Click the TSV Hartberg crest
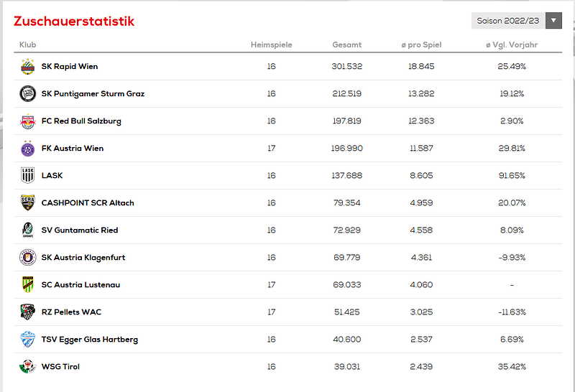 tap(27, 340)
